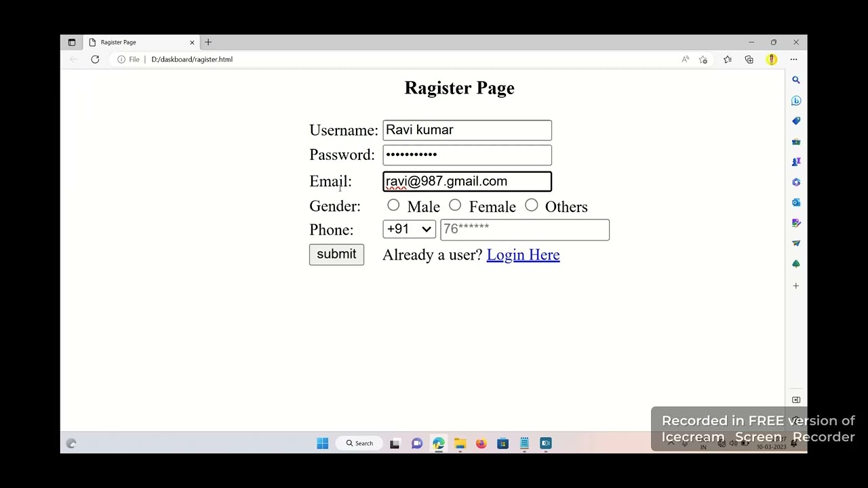Image resolution: width=868 pixels, height=488 pixels.
Task: Click the Email input field
Action: [467, 182]
